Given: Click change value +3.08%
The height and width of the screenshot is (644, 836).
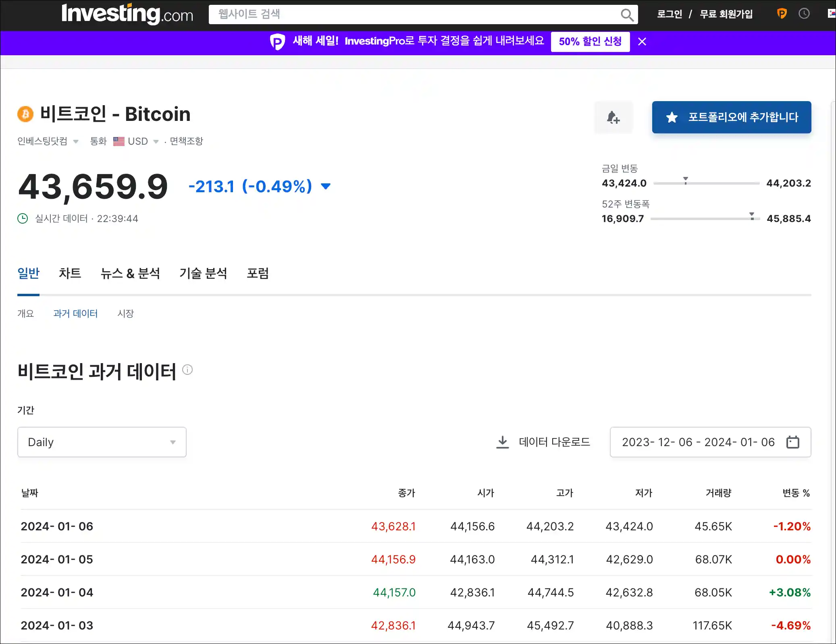Looking at the screenshot, I should [x=790, y=592].
